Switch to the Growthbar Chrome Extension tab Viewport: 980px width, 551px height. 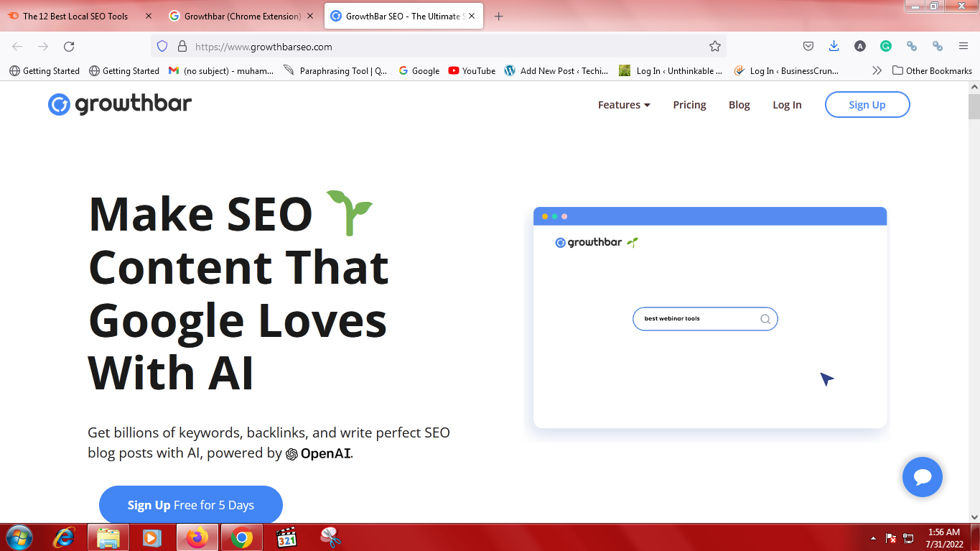click(242, 16)
